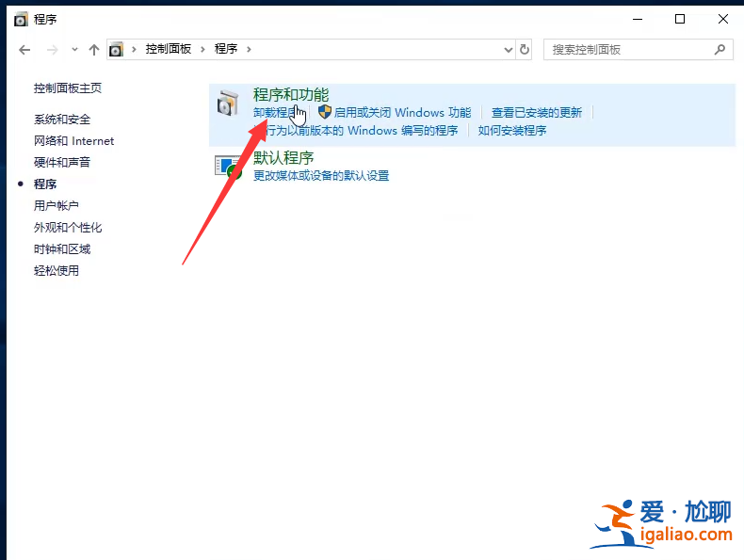Screen dimensions: 744x560
Task: Open link about programs for earlier Windows versions
Action: (355, 131)
